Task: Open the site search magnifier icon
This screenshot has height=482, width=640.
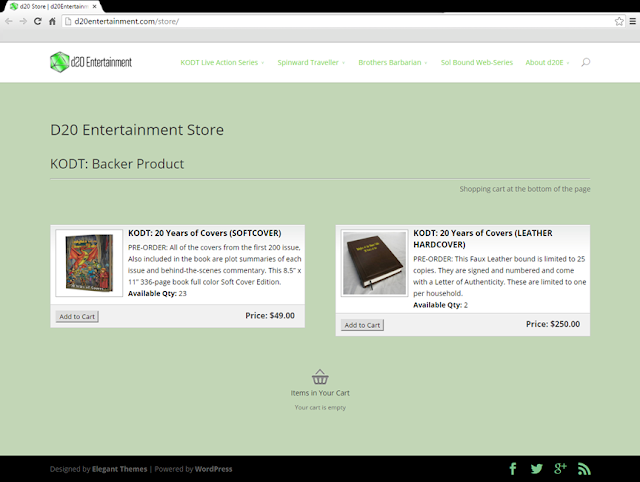Action: coord(586,62)
